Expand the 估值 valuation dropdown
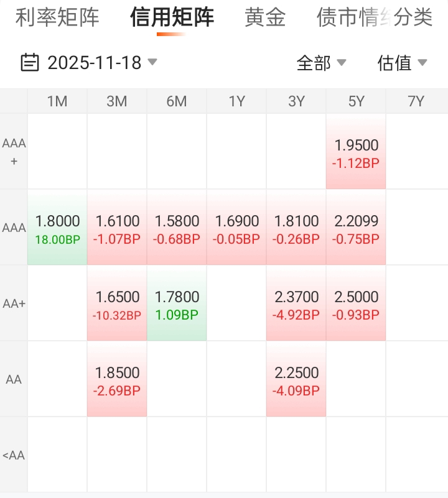 click(x=422, y=62)
